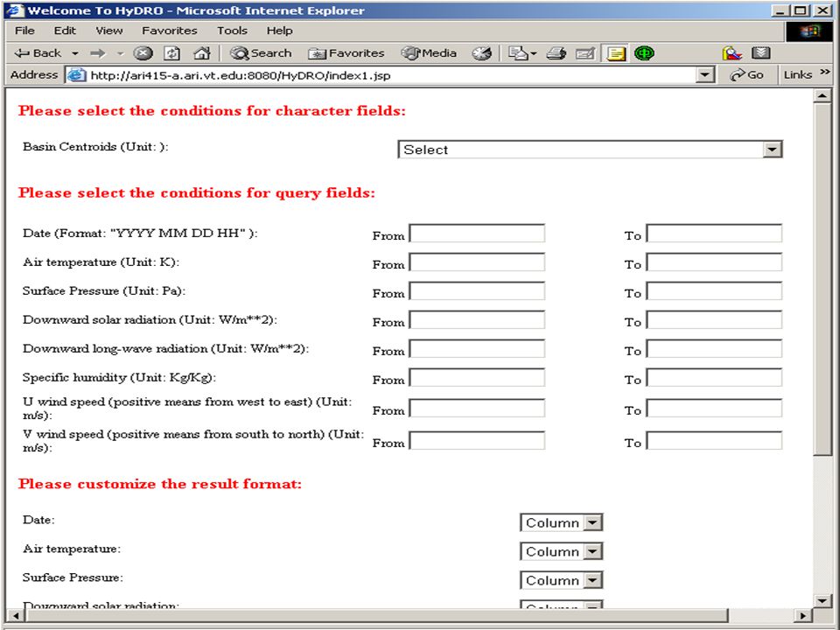840x630 pixels.
Task: Stop loading with the Stop icon
Action: point(143,53)
